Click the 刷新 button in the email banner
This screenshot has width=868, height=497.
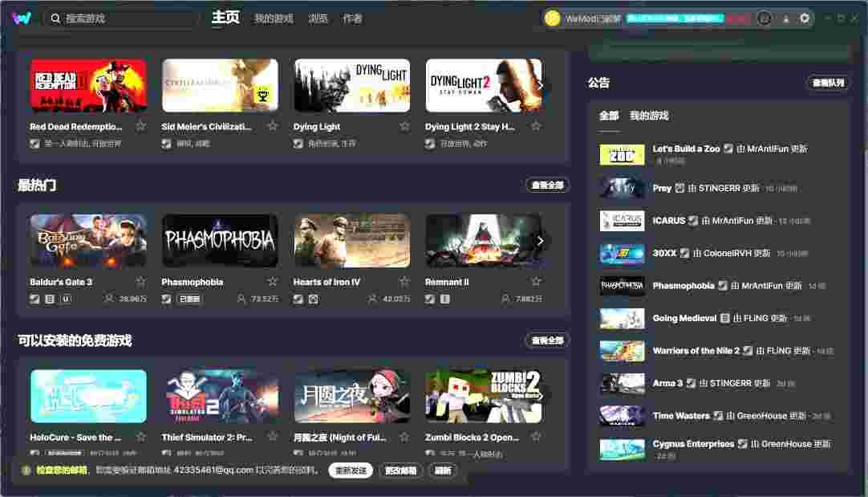click(443, 471)
